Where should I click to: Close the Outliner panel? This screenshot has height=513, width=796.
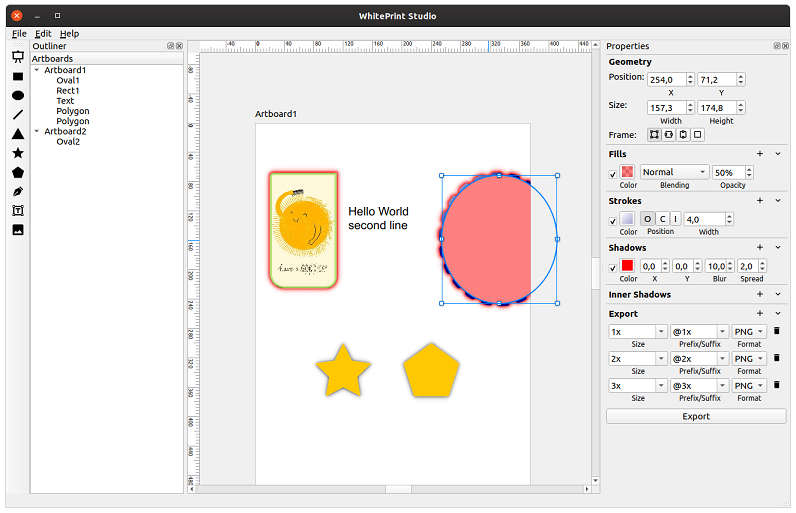tap(179, 46)
